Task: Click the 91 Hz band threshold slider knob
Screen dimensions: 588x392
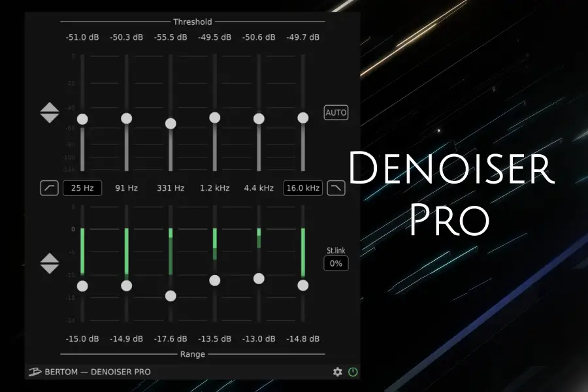Action: (x=126, y=118)
